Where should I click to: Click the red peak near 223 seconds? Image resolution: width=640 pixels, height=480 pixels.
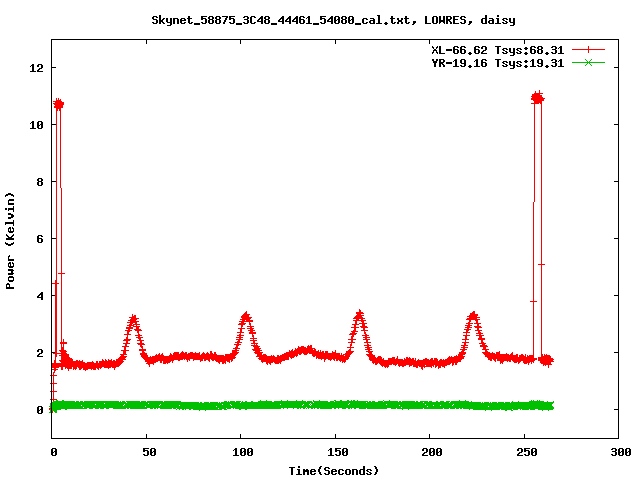[x=473, y=316]
